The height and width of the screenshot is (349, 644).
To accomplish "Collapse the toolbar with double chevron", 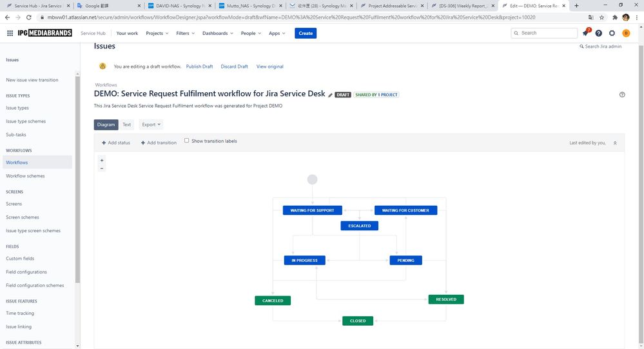I will coord(615,143).
